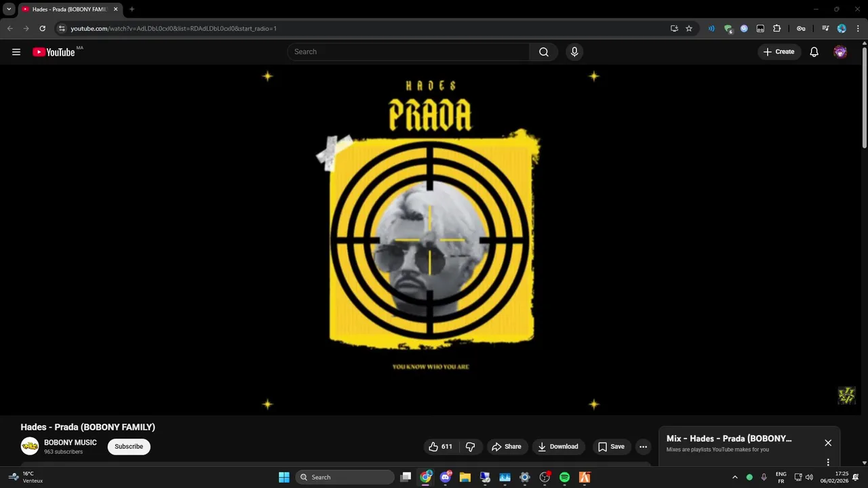Screen dimensions: 868x488
Task: Open YouTube notifications bell
Action: tap(814, 52)
